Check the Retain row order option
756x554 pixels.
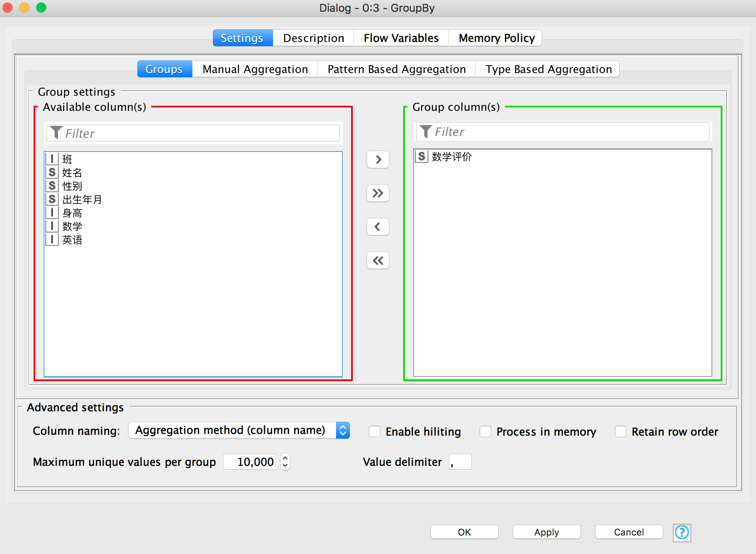(621, 431)
